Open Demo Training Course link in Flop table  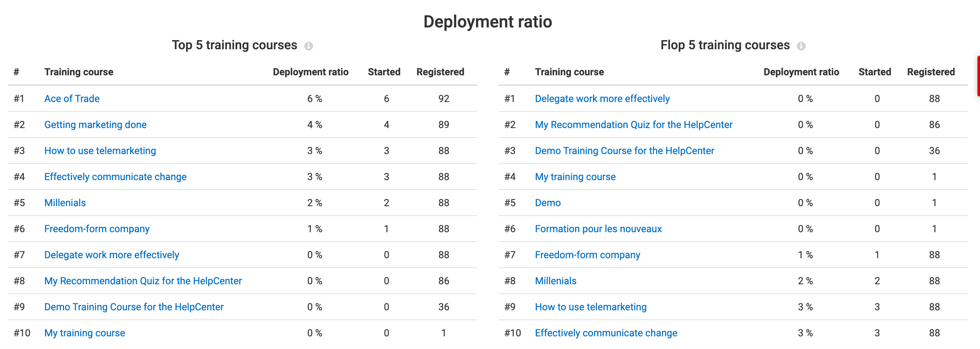point(624,151)
